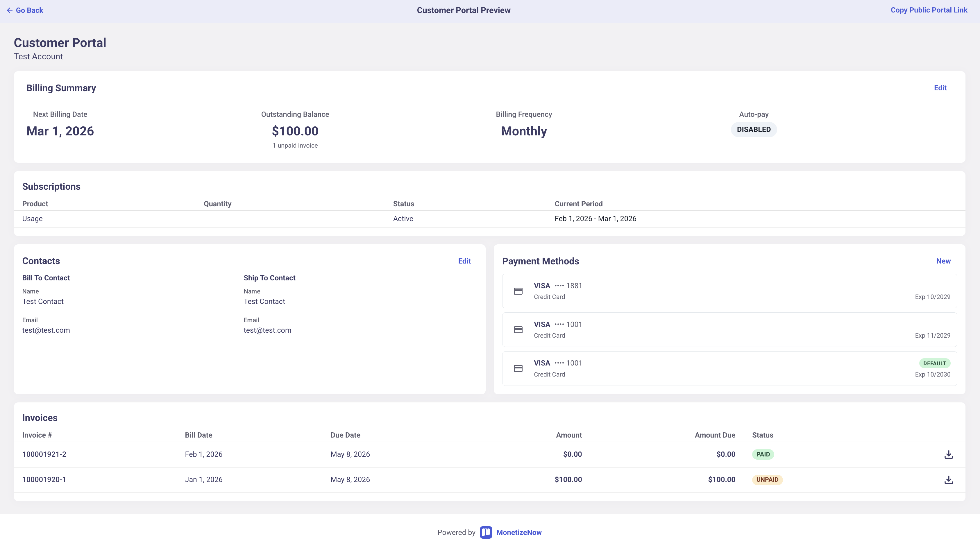Download unpaid invoice 100001920-1
The width and height of the screenshot is (980, 541).
[948, 480]
